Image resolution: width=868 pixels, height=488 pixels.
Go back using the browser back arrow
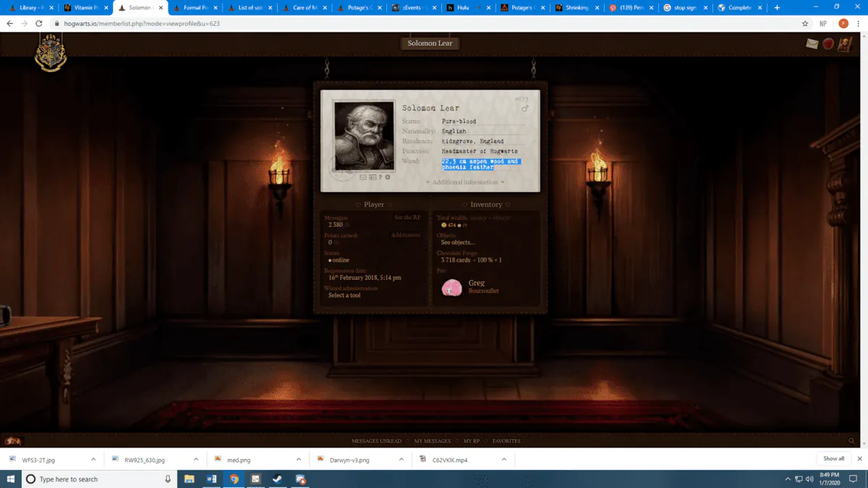click(9, 23)
